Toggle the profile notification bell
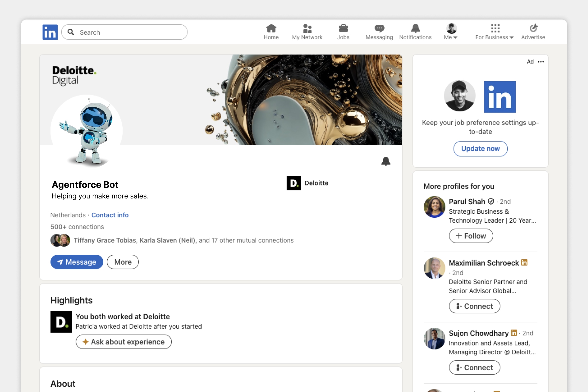 click(386, 161)
